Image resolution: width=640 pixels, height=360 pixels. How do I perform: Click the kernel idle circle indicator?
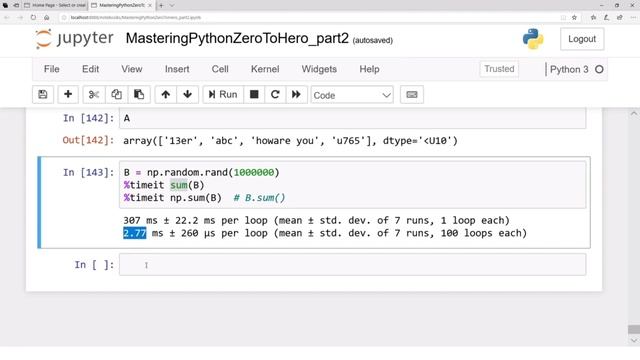599,69
